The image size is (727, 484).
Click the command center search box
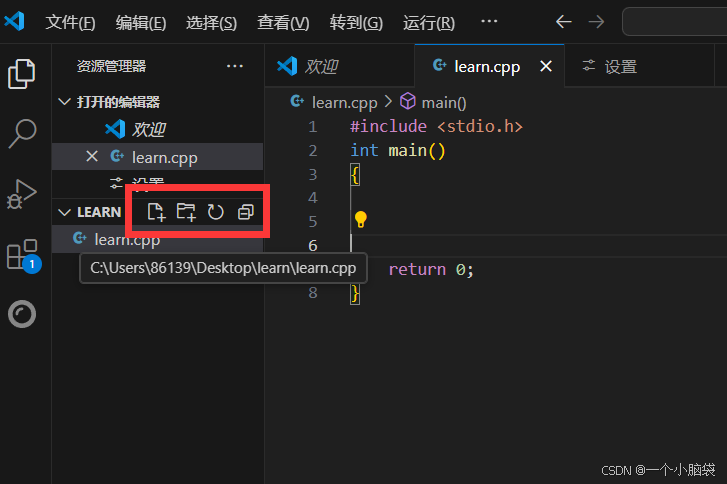coord(675,21)
